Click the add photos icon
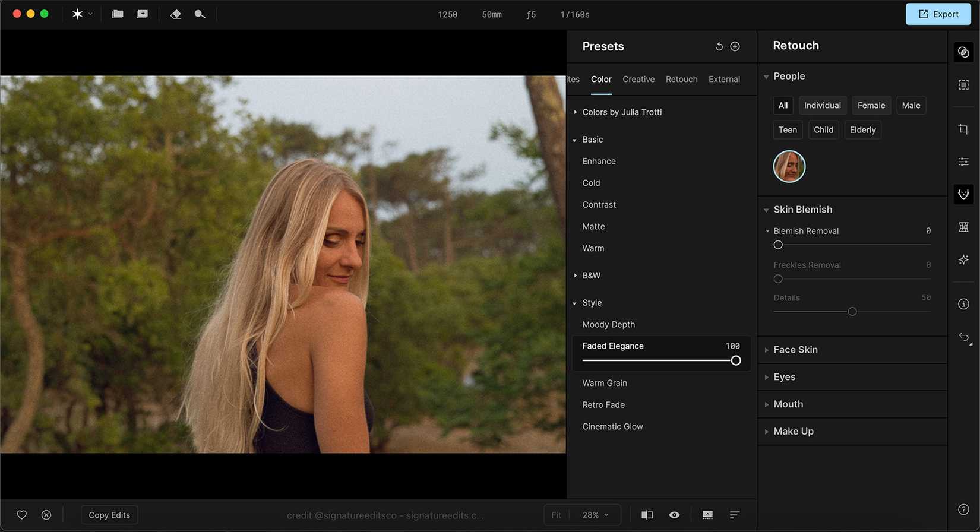The image size is (980, 532). (x=142, y=14)
